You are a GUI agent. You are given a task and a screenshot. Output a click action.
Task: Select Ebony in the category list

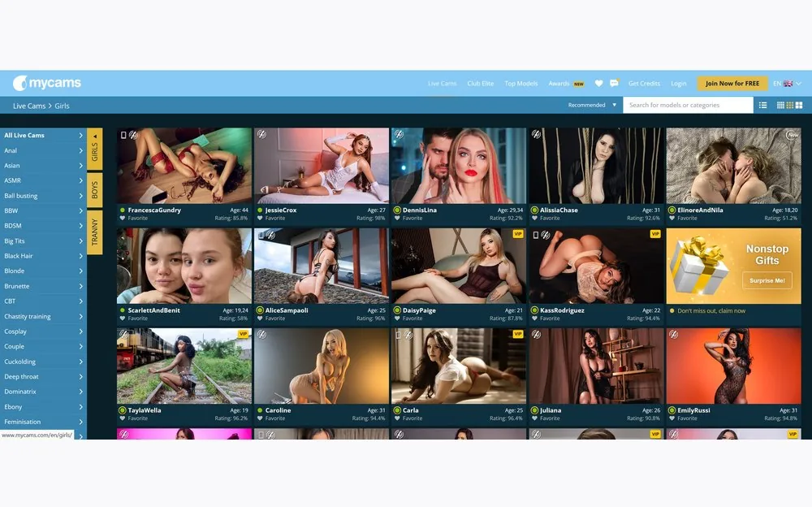pyautogui.click(x=13, y=407)
